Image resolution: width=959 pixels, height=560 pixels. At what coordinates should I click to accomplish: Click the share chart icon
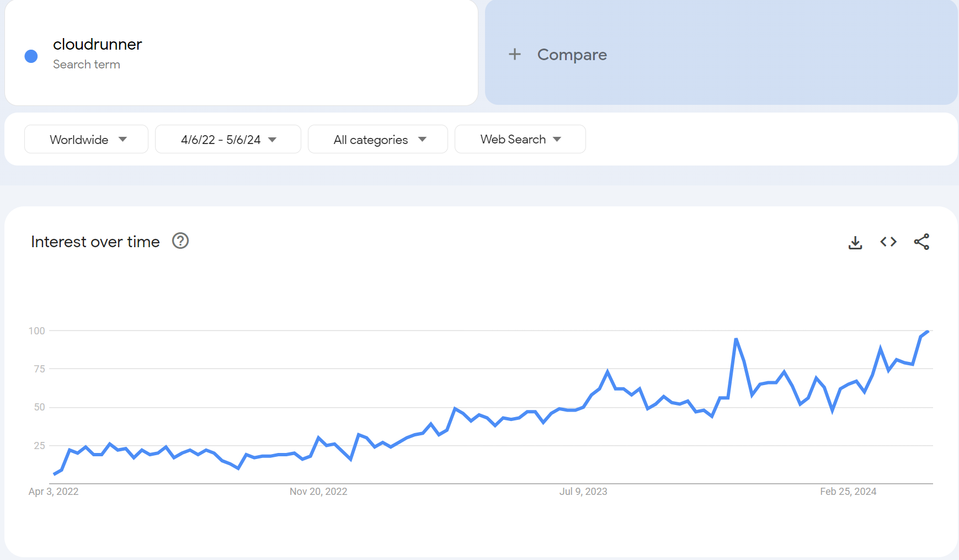pyautogui.click(x=921, y=242)
